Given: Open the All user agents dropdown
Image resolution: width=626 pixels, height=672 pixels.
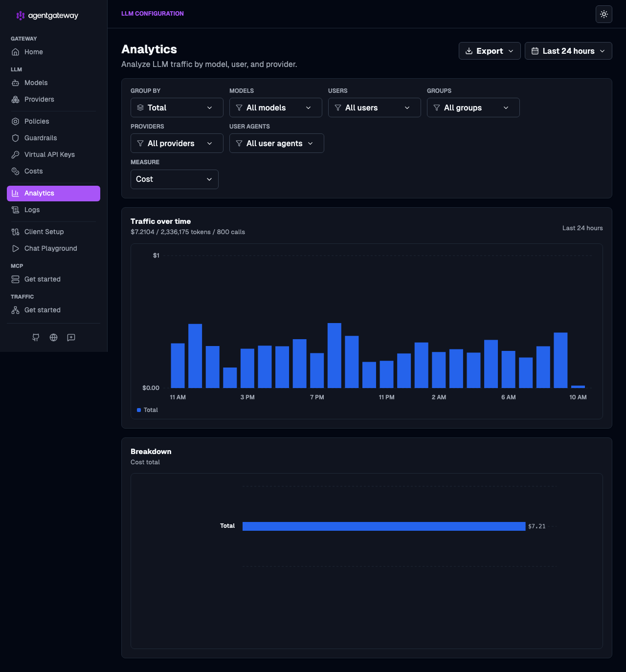Looking at the screenshot, I should [x=277, y=143].
